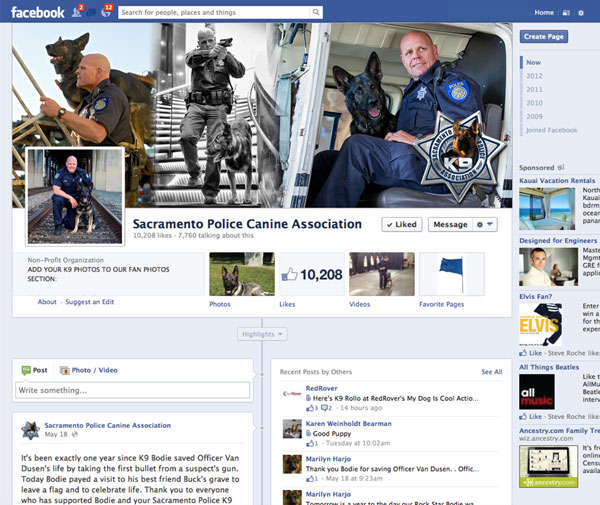The height and width of the screenshot is (505, 600).
Task: Open the About link
Action: pyautogui.click(x=47, y=302)
